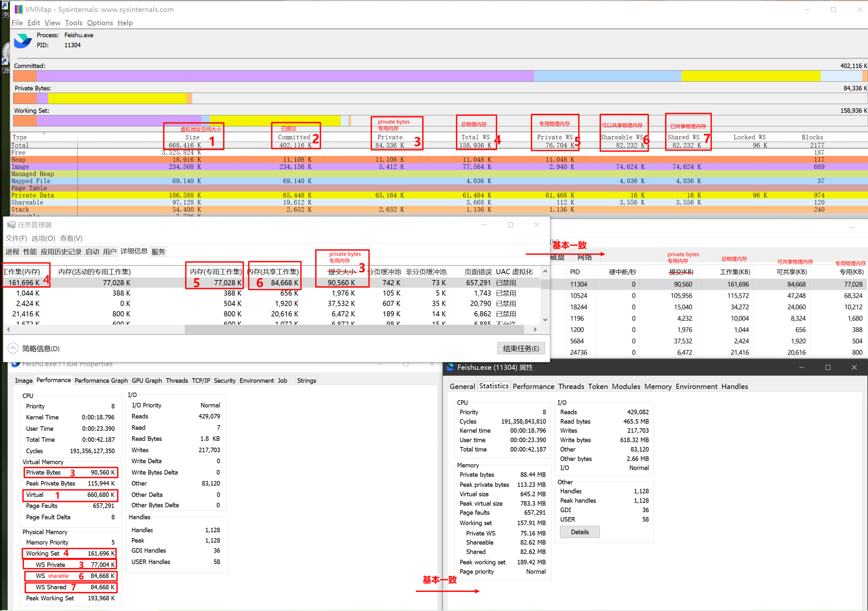Click the Task Manager title bar icon
This screenshot has width=868, height=611.
[11, 225]
